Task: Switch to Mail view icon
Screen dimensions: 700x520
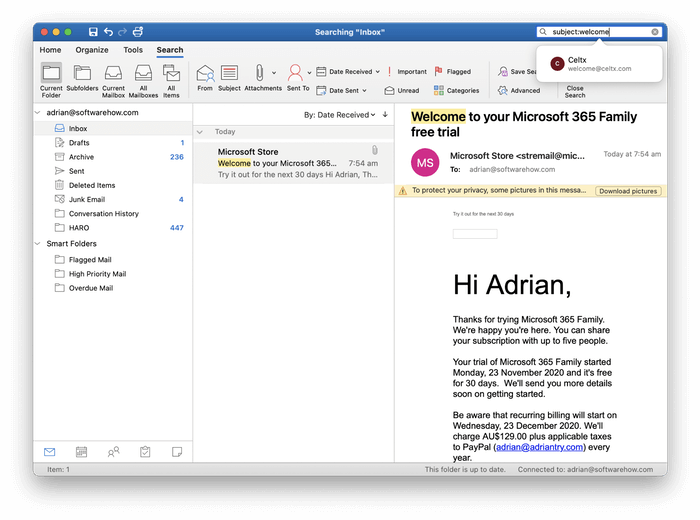Action: click(50, 452)
